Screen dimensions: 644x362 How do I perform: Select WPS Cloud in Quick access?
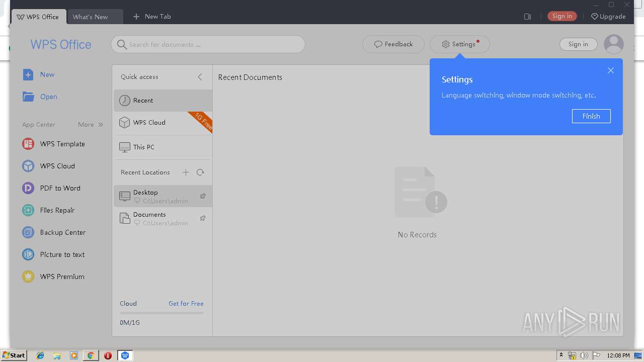163,123
